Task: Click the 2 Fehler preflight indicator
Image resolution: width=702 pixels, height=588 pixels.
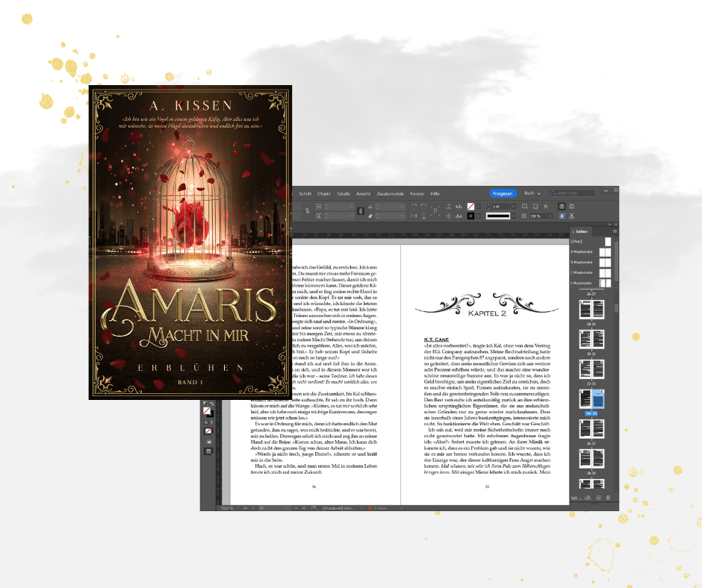Action: [377, 507]
